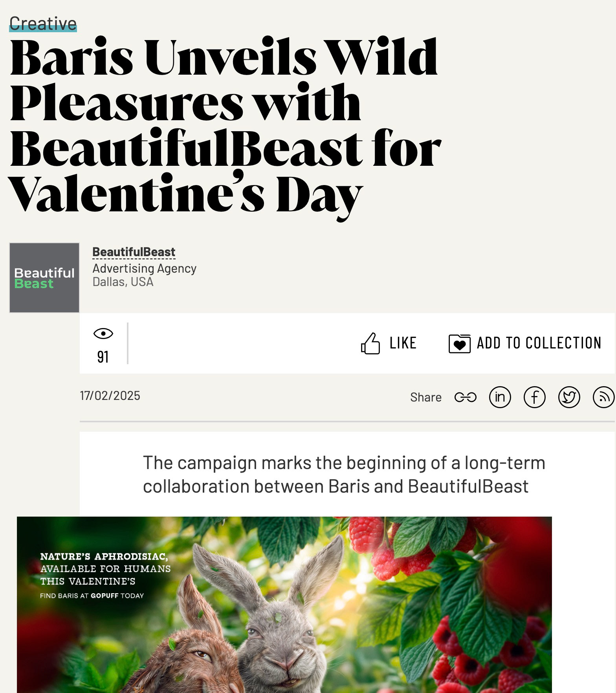This screenshot has width=616, height=693.
Task: Click the campaign summary paragraph
Action: pos(344,474)
